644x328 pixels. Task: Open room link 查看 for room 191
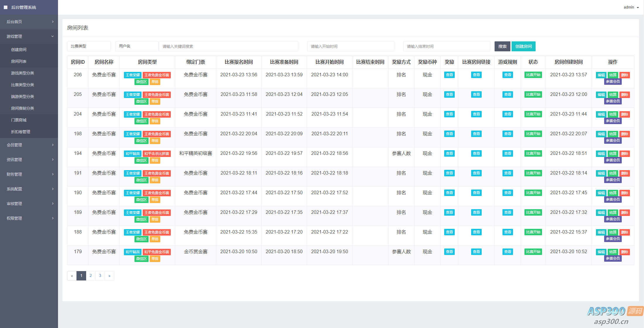pyautogui.click(x=476, y=173)
